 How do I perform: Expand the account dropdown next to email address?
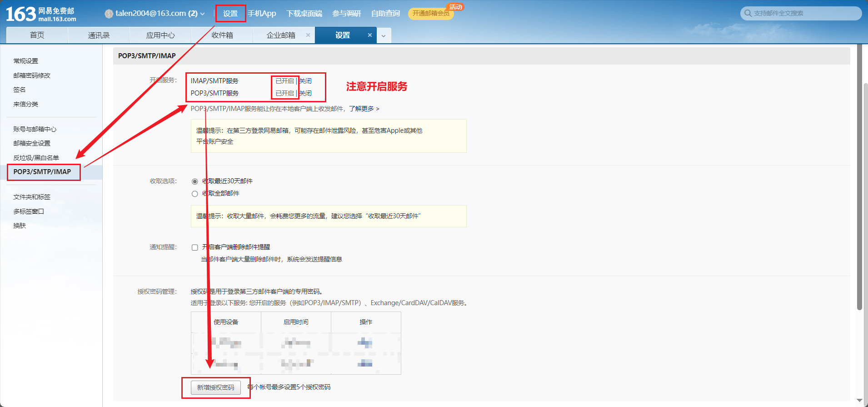[203, 14]
